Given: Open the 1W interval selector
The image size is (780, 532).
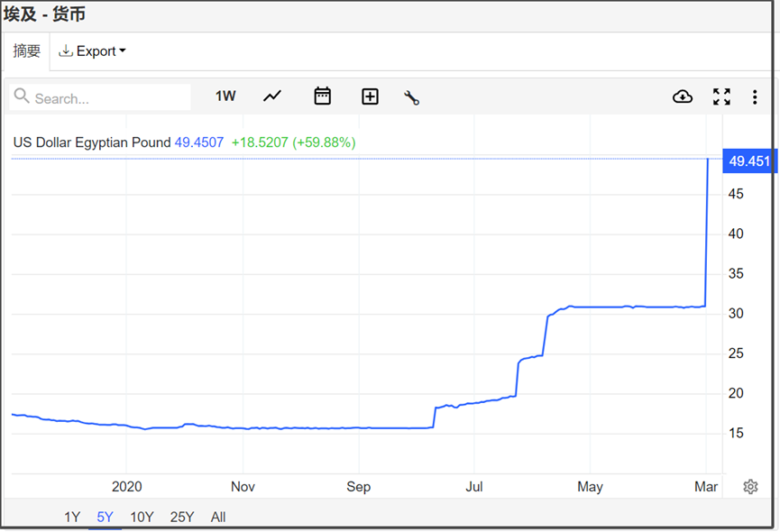Looking at the screenshot, I should pyautogui.click(x=225, y=96).
